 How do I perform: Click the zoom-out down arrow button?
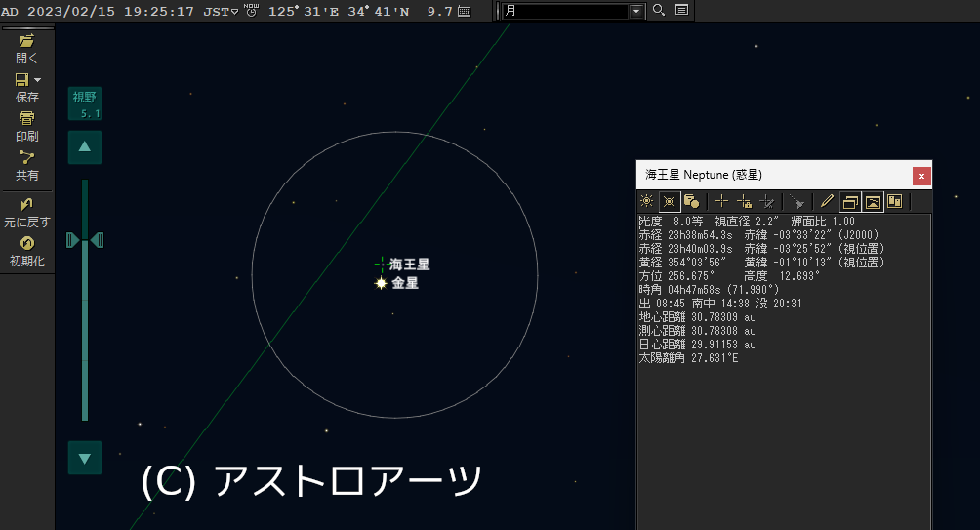[x=85, y=458]
